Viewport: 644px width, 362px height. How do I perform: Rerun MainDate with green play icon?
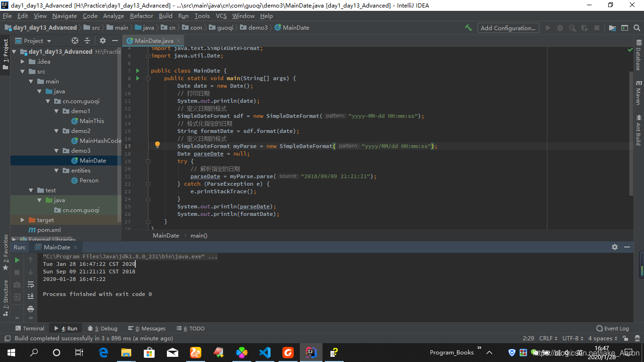point(17,260)
